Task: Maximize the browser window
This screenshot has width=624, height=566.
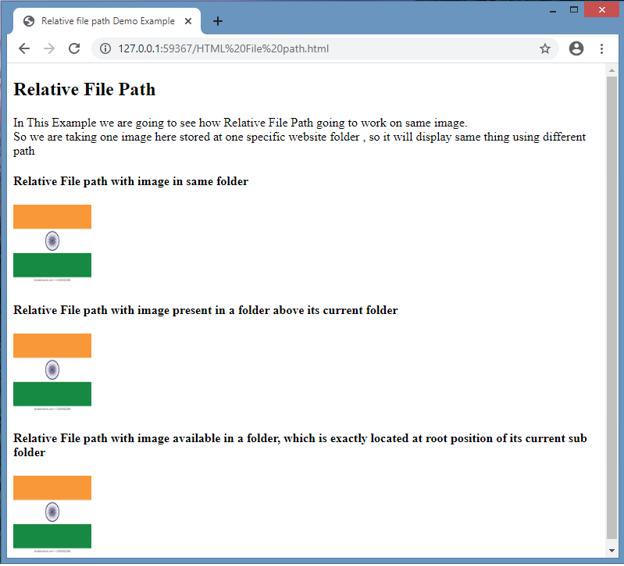Action: coord(574,10)
